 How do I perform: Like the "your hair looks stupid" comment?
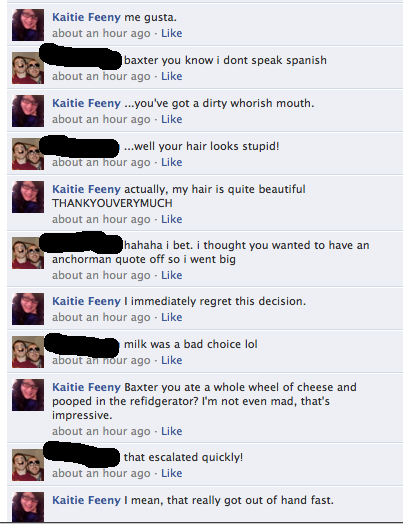[x=172, y=162]
